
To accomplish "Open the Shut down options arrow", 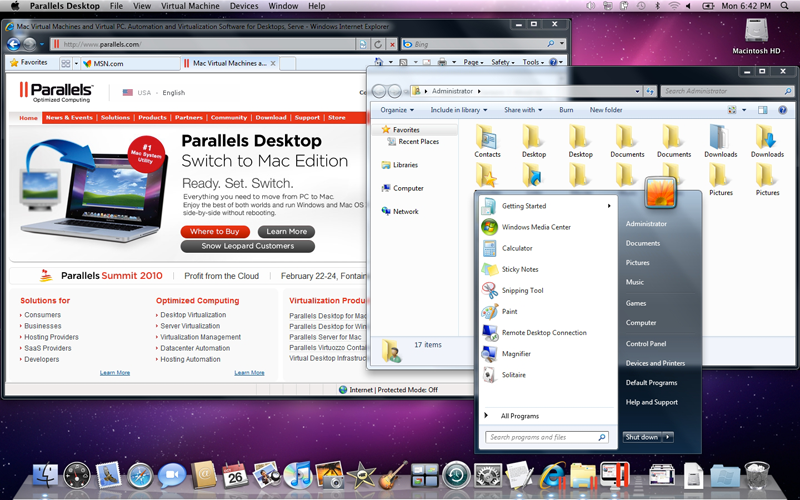I will click(x=668, y=437).
